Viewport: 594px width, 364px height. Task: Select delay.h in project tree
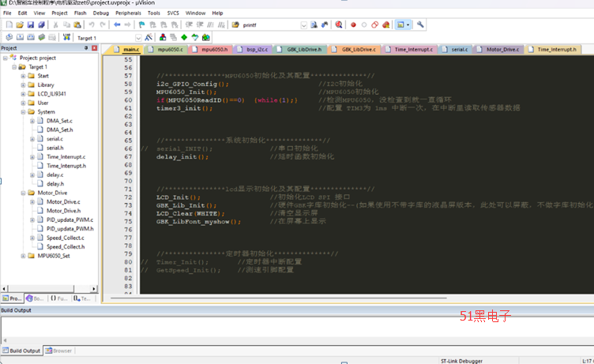pyautogui.click(x=55, y=184)
